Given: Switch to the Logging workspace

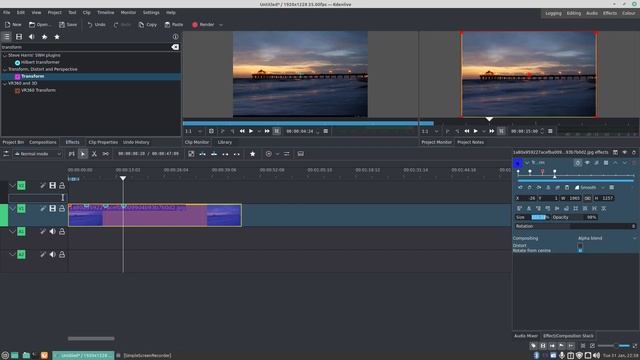Looking at the screenshot, I should pos(553,13).
